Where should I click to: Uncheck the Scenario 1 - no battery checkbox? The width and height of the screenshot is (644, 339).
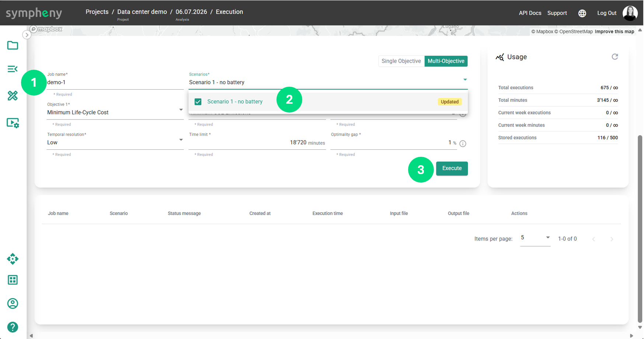click(198, 102)
